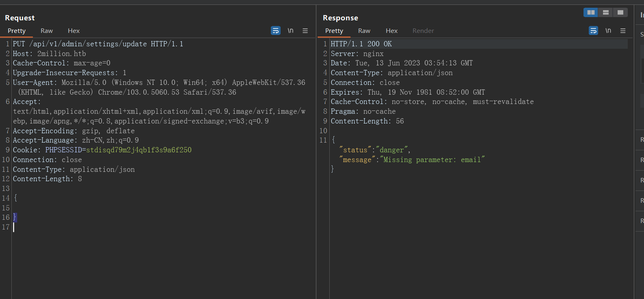Click the request Content-Type: application/json header
The width and height of the screenshot is (644, 299).
74,169
